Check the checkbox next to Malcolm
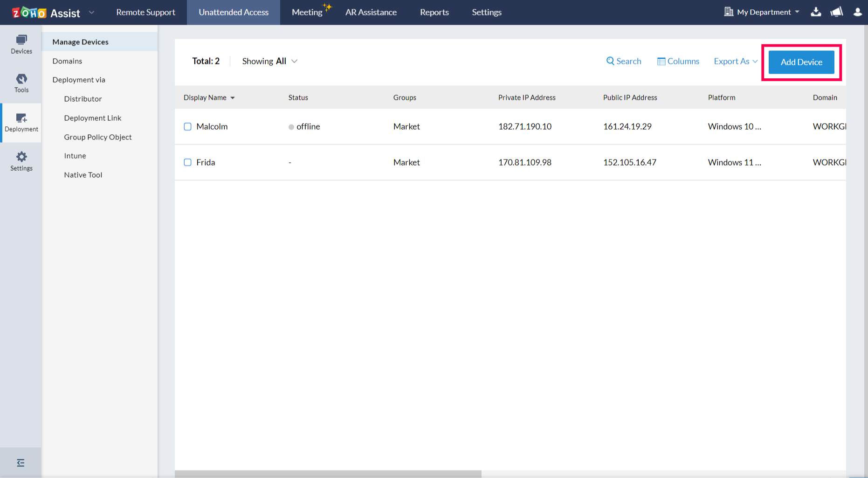 pos(187,126)
